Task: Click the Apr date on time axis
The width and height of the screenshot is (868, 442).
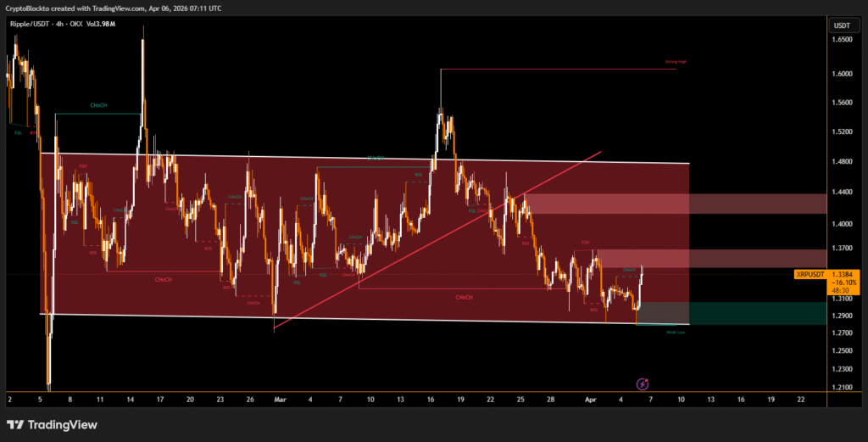Action: point(592,398)
